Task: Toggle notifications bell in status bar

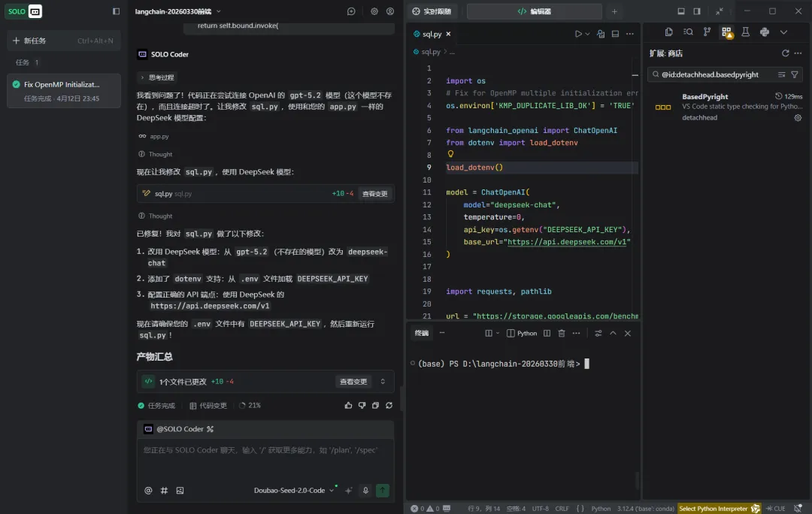Action: [x=798, y=508]
